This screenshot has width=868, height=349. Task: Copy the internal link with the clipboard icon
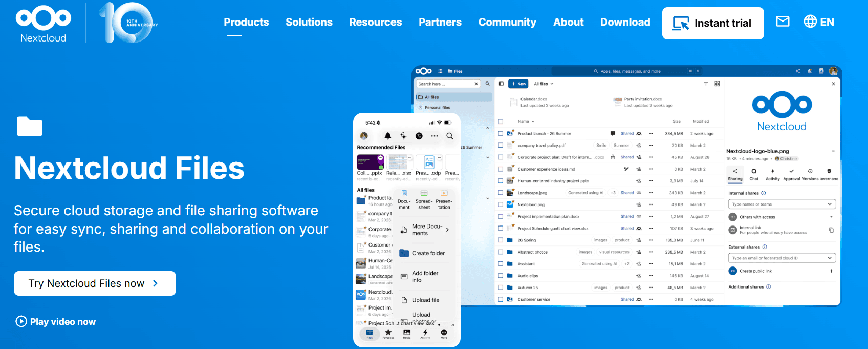pyautogui.click(x=831, y=230)
